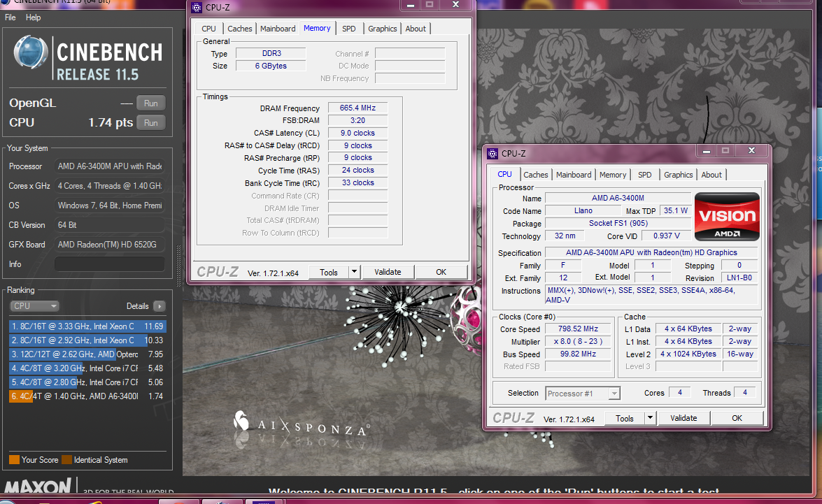Click the DRAM Frequency 665.4 MHz value
The width and height of the screenshot is (822, 504).
tap(357, 108)
